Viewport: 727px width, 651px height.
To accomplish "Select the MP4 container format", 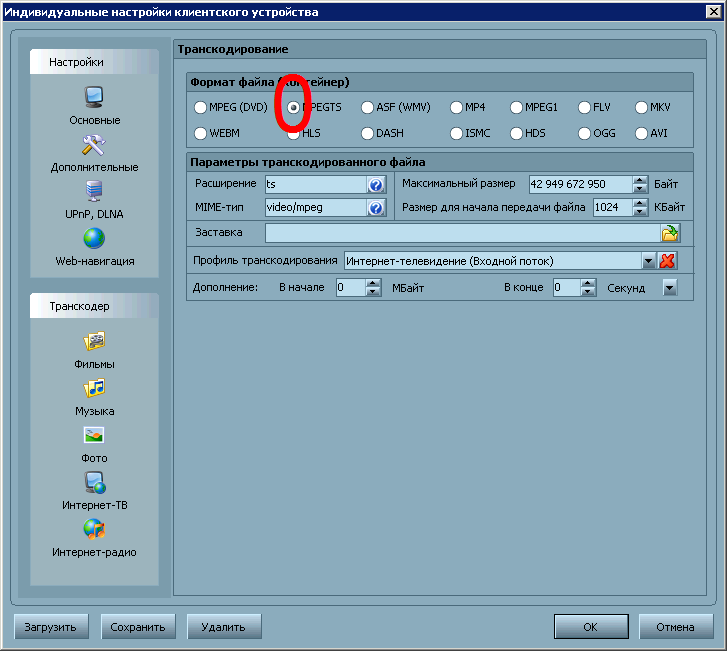I will 456,107.
